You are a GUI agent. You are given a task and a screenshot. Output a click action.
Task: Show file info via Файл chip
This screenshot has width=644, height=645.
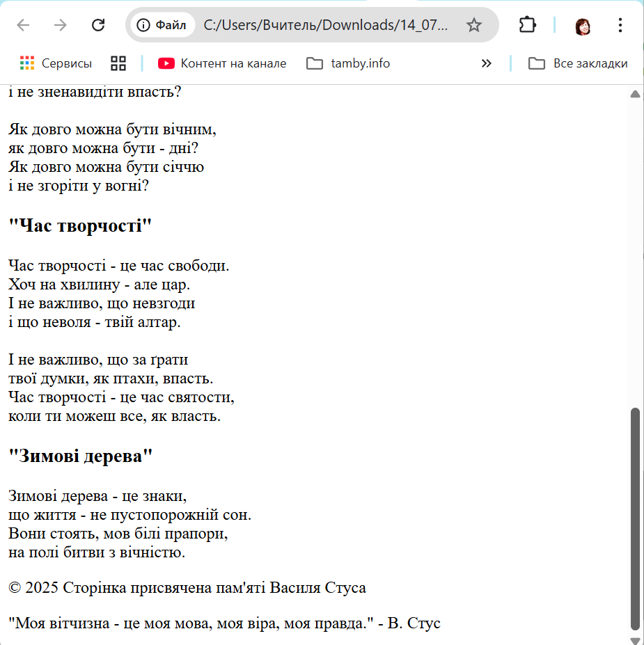162,26
